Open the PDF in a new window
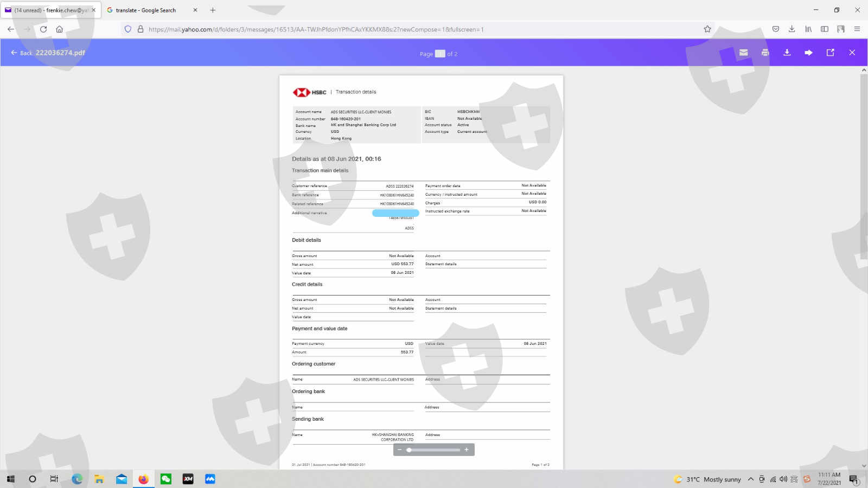The width and height of the screenshot is (868, 488). 830,53
